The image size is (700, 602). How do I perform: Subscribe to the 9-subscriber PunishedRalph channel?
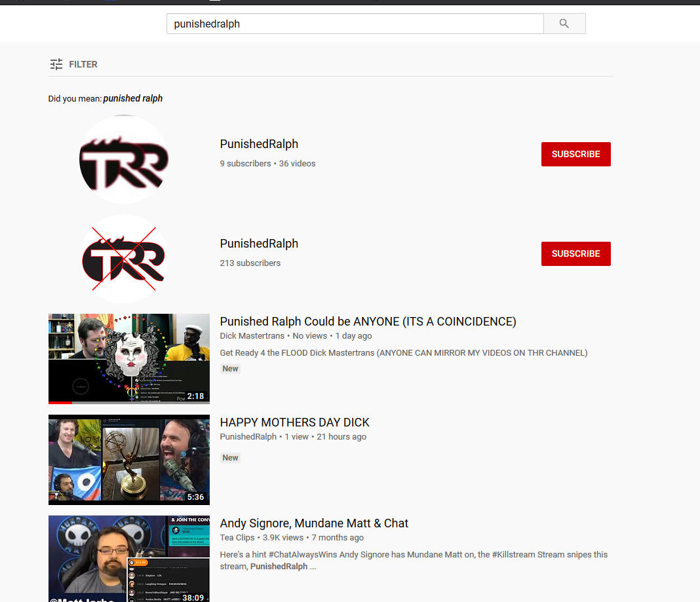[576, 154]
